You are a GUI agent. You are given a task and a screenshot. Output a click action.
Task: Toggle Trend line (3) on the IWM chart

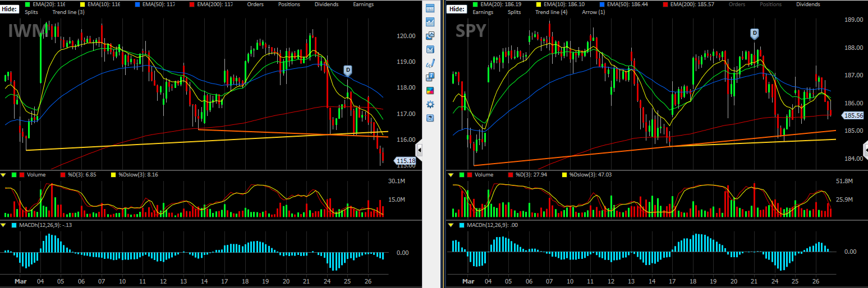[68, 12]
